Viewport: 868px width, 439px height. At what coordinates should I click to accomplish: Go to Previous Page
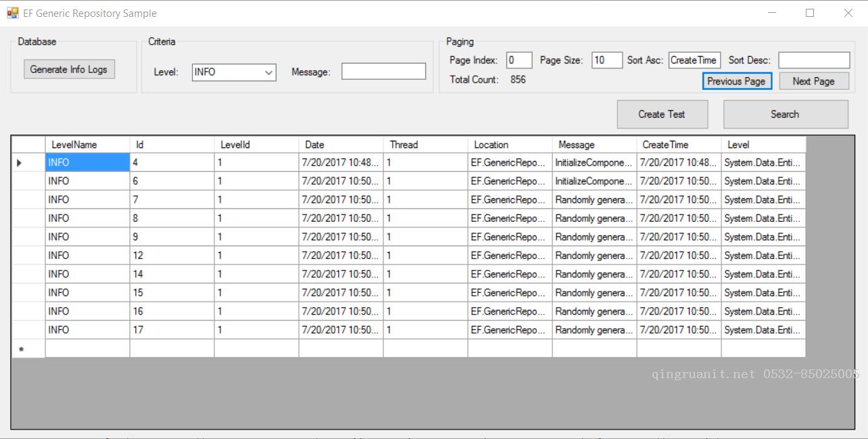tap(736, 81)
